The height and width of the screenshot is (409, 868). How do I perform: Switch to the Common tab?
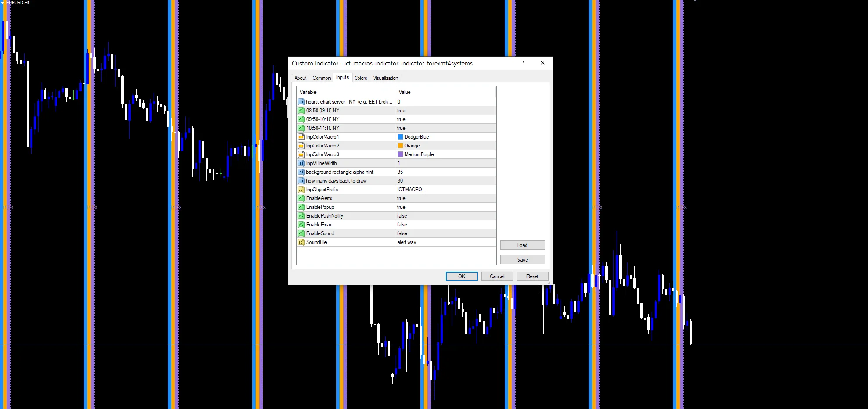(x=321, y=78)
